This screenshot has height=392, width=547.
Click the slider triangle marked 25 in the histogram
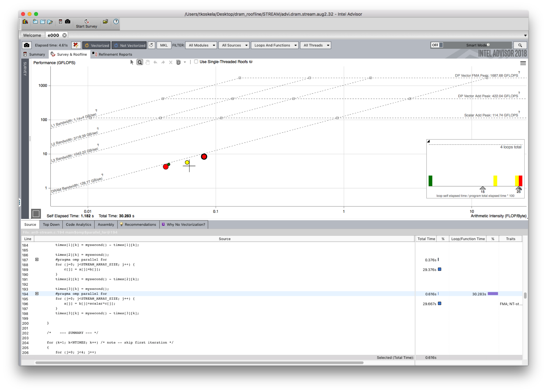click(x=519, y=188)
